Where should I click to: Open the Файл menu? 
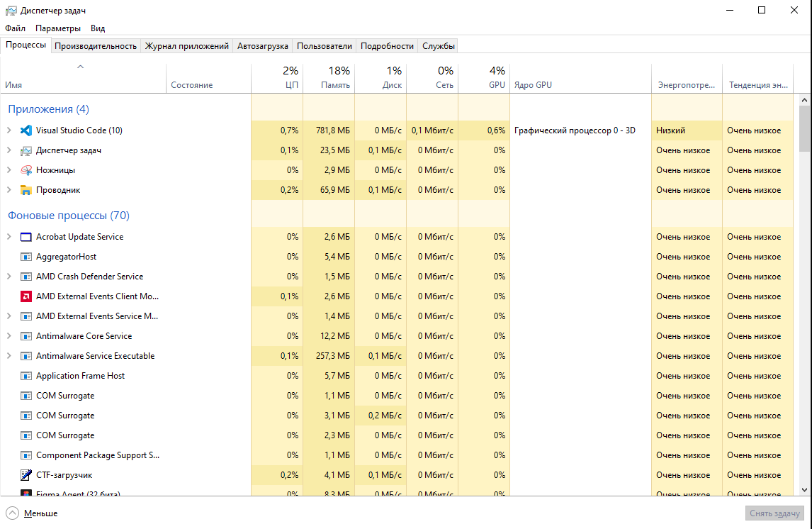(15, 28)
